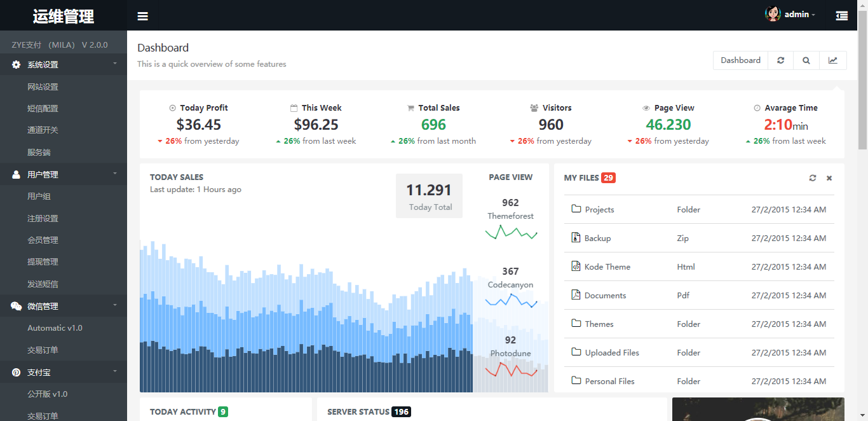Toggle the hamburger sidebar menu icon

142,16
